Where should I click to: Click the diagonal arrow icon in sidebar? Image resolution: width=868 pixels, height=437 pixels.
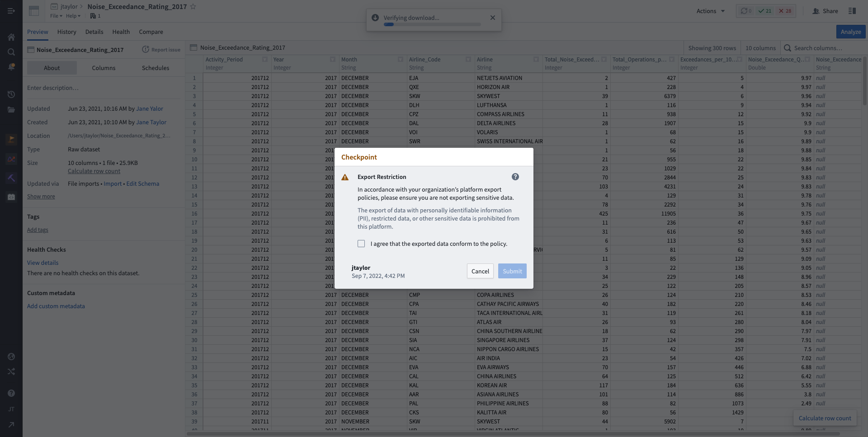pyautogui.click(x=11, y=424)
